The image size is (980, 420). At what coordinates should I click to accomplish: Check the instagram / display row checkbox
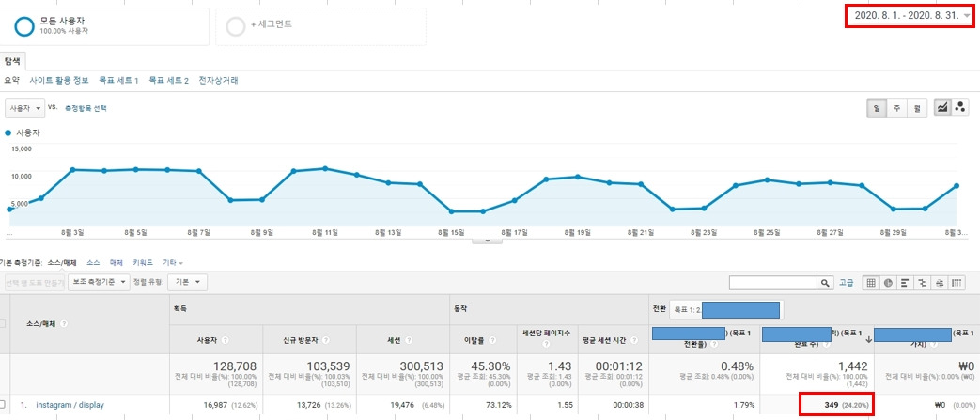(x=3, y=405)
